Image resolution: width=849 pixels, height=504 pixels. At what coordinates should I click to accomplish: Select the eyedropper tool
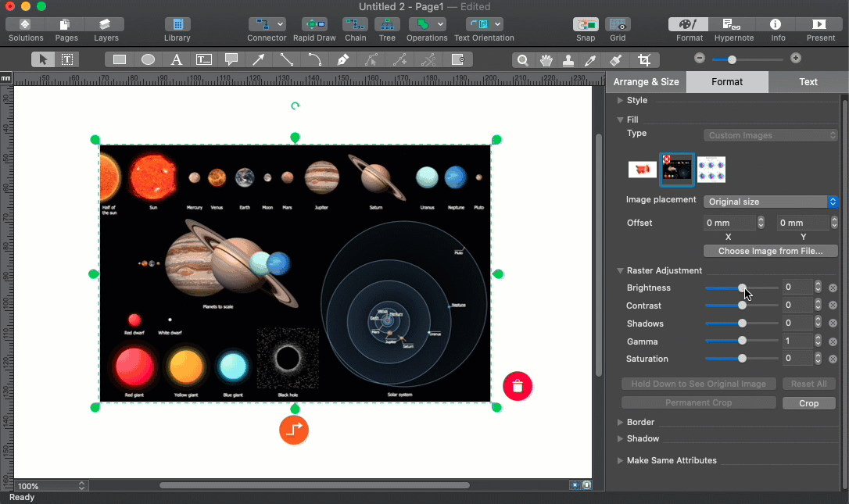tap(591, 60)
